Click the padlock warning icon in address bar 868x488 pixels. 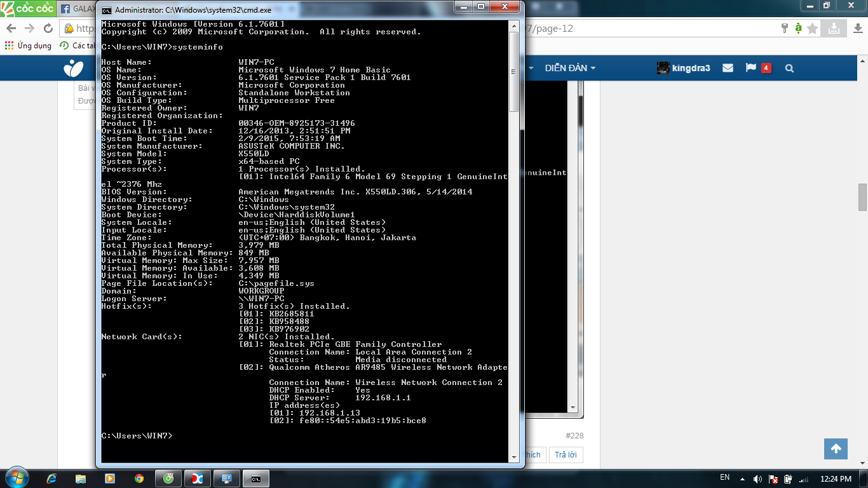tap(69, 29)
